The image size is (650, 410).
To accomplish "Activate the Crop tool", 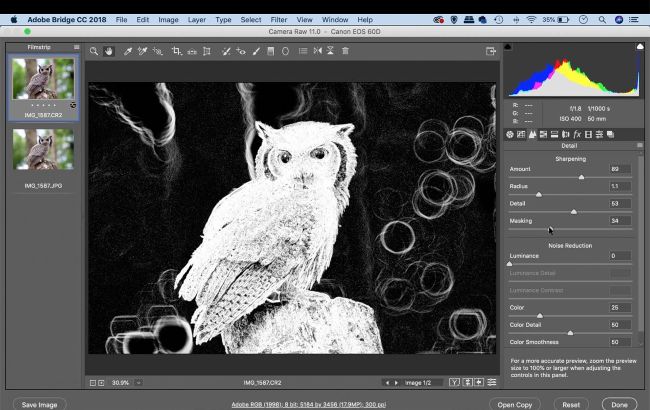I will (176, 51).
